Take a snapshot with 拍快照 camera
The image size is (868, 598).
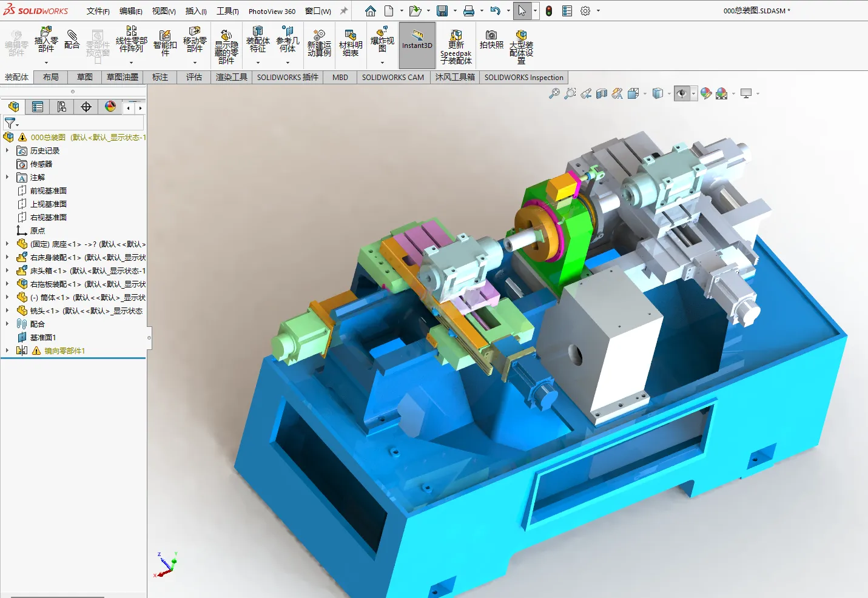[491, 40]
